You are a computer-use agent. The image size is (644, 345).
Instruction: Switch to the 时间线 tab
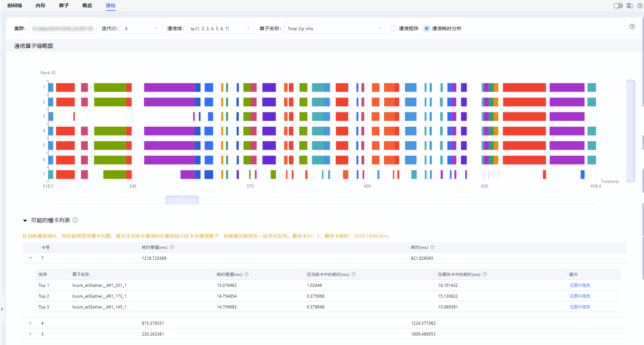point(15,5)
